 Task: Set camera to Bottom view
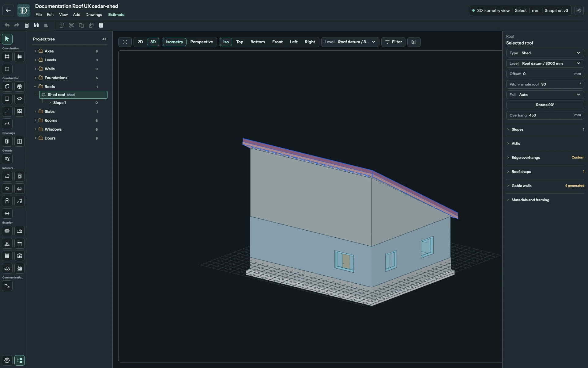coord(258,42)
